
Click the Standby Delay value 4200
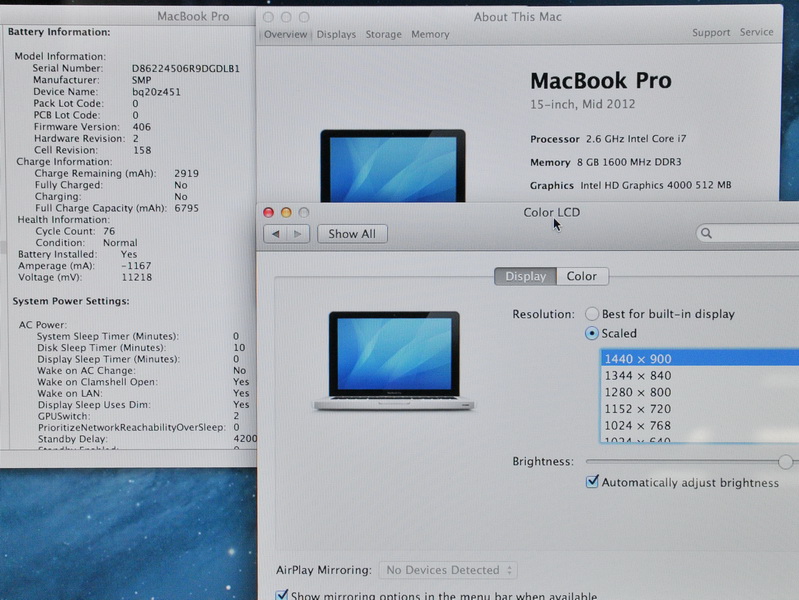click(x=245, y=439)
